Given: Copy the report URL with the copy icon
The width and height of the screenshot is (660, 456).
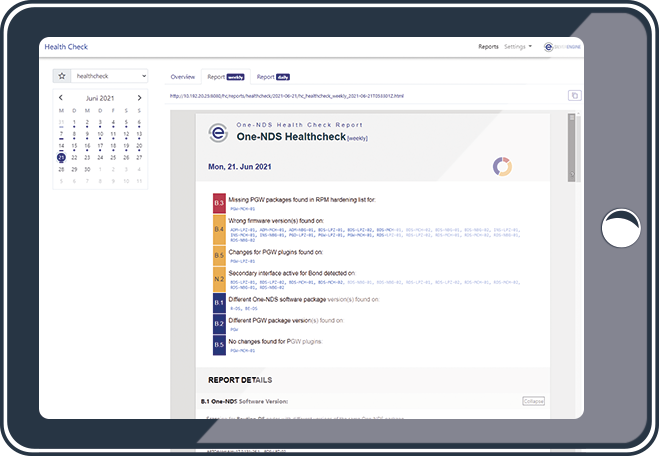Looking at the screenshot, I should [575, 96].
